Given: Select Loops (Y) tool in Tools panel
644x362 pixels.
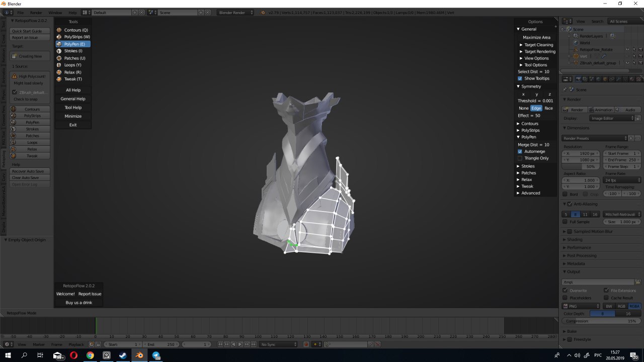Looking at the screenshot, I should 73,65.
